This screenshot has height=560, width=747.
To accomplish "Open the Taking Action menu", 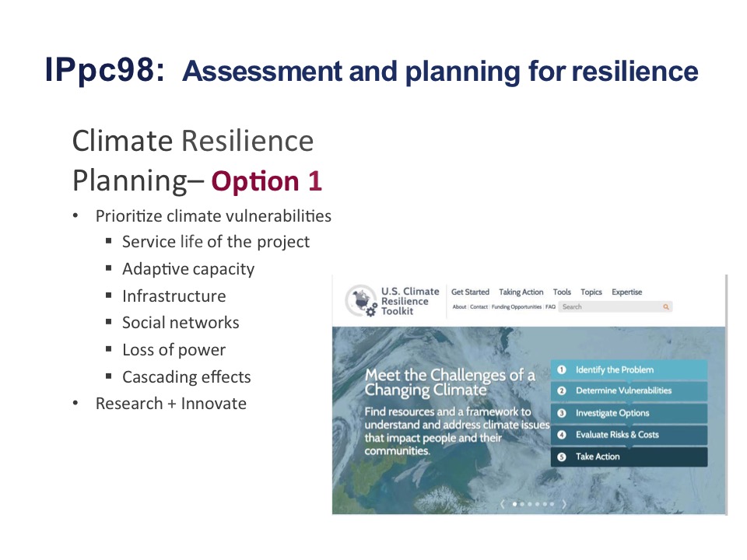I will point(521,292).
